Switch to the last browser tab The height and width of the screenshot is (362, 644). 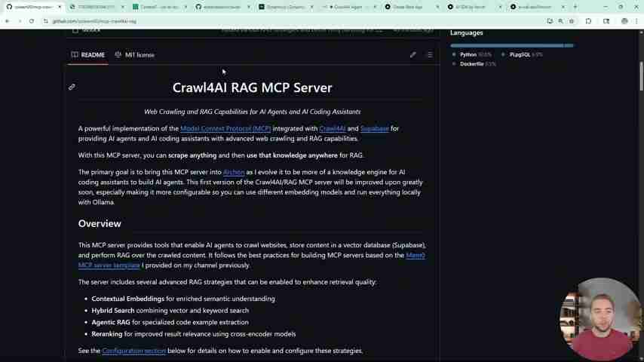pos(537,7)
